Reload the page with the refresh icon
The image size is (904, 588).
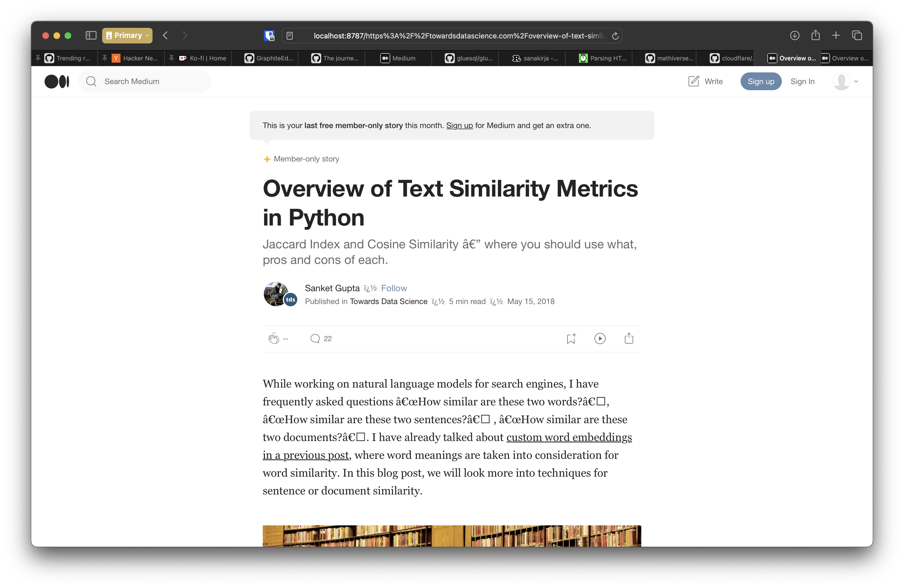click(x=615, y=36)
